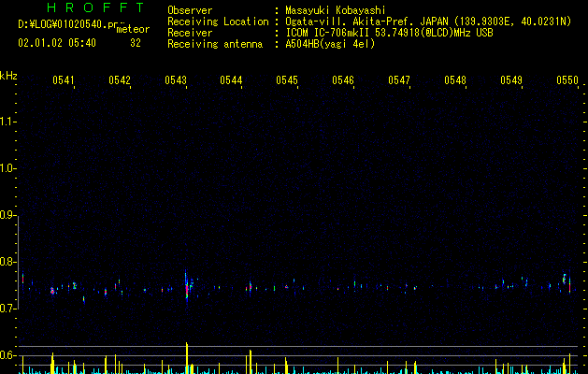The width and height of the screenshot is (588, 374).
Task: Click the 'Receiving Location' label
Action: (x=218, y=22)
